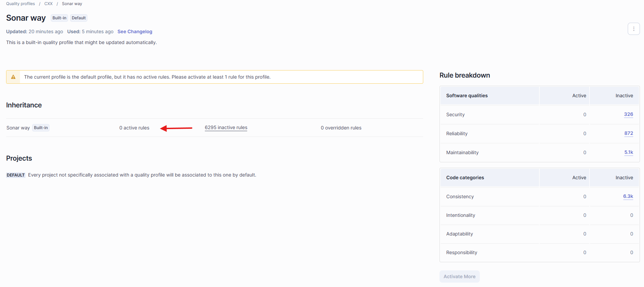Click the Inactive count for Responsibility
Viewport: 644px width, 287px height.
click(631, 252)
